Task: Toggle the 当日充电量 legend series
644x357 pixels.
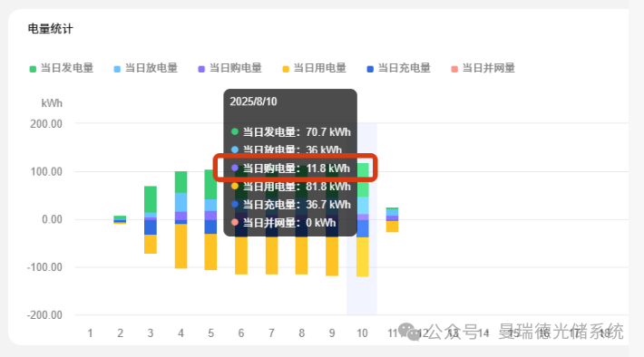Action: click(x=399, y=68)
